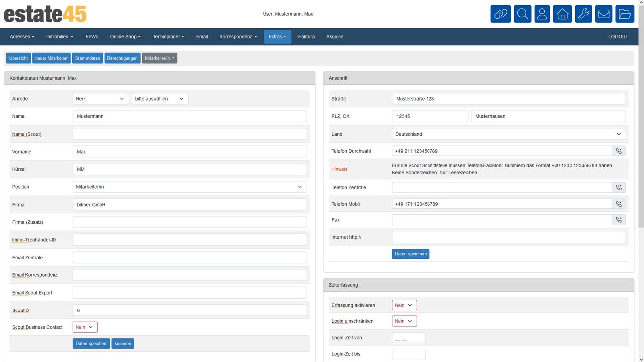This screenshot has width=644, height=362.
Task: Click phone icon beside Telefon Mobil
Action: [x=619, y=204]
